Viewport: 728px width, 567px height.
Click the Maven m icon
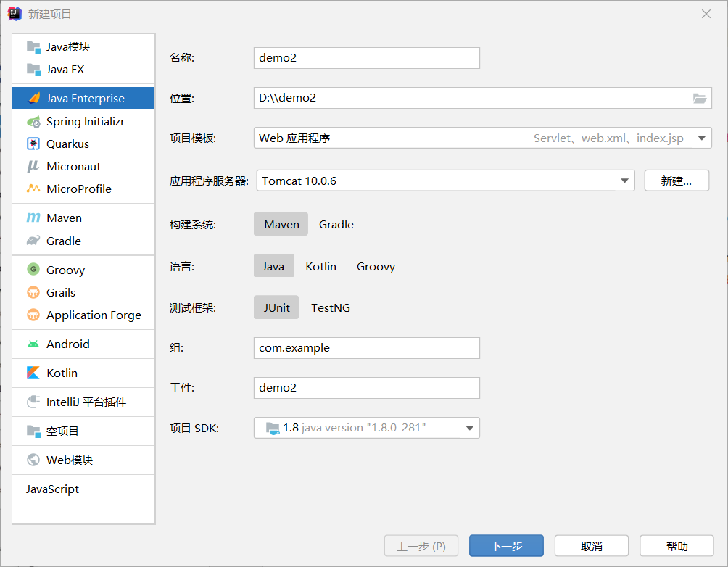[x=33, y=218]
